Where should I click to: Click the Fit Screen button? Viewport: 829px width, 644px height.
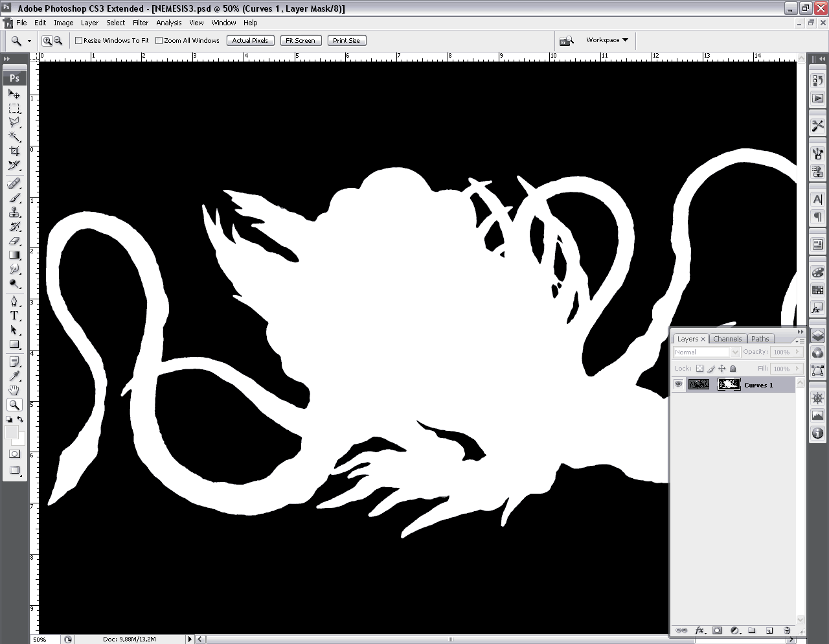pyautogui.click(x=301, y=41)
